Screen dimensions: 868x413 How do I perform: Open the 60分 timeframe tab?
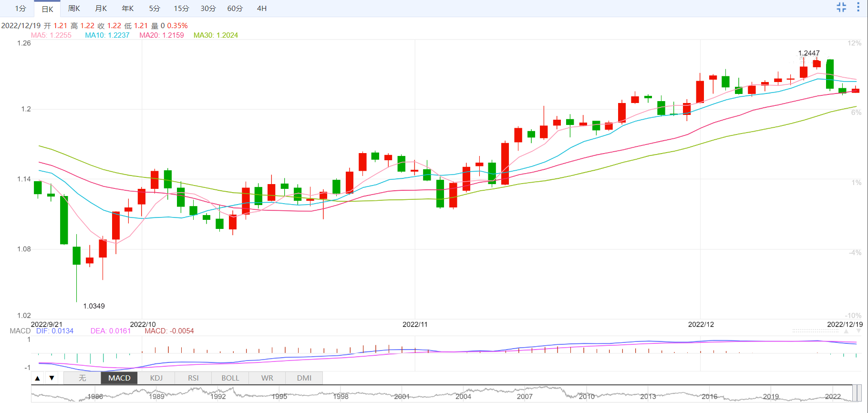235,9
